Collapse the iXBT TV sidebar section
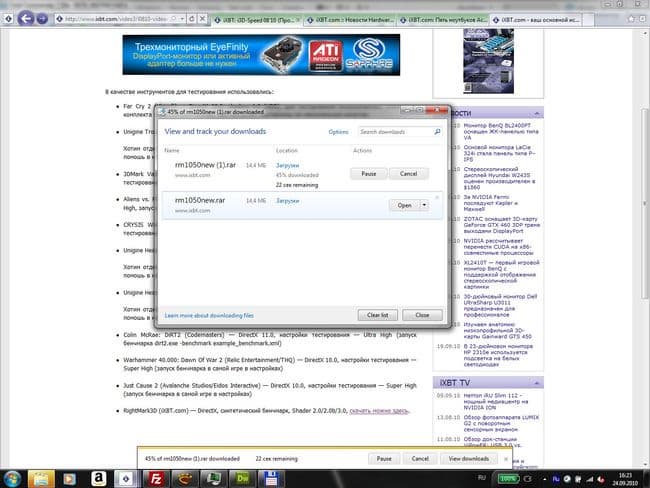Screen dimensions: 650x488 point(536,383)
